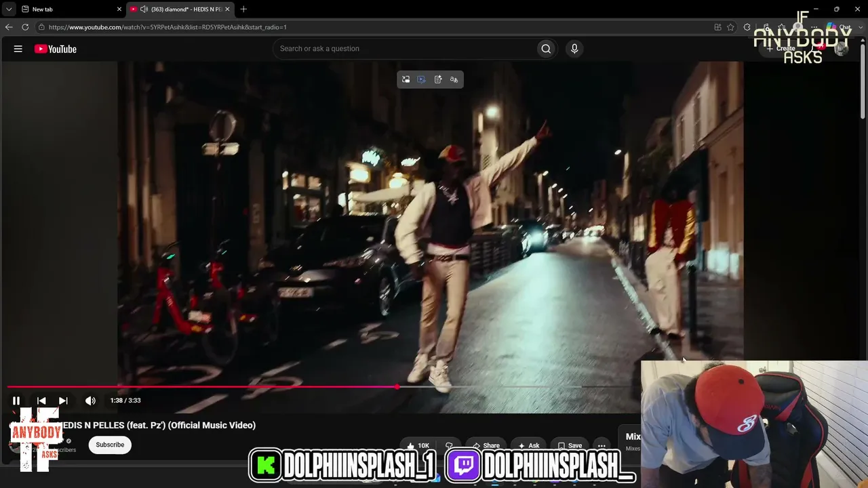Open the HEDIS N PELLES video title

[x=156, y=425]
